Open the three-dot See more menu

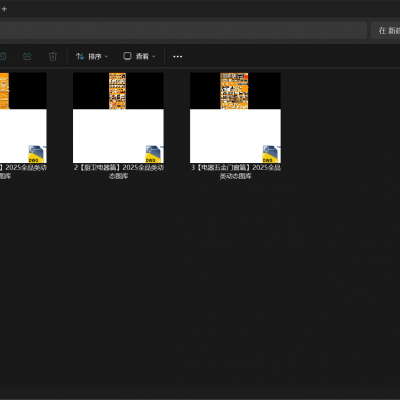[x=178, y=56]
